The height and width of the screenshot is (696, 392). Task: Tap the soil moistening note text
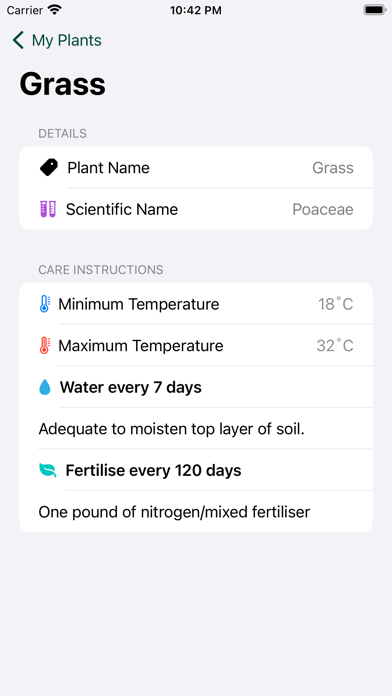point(171,429)
